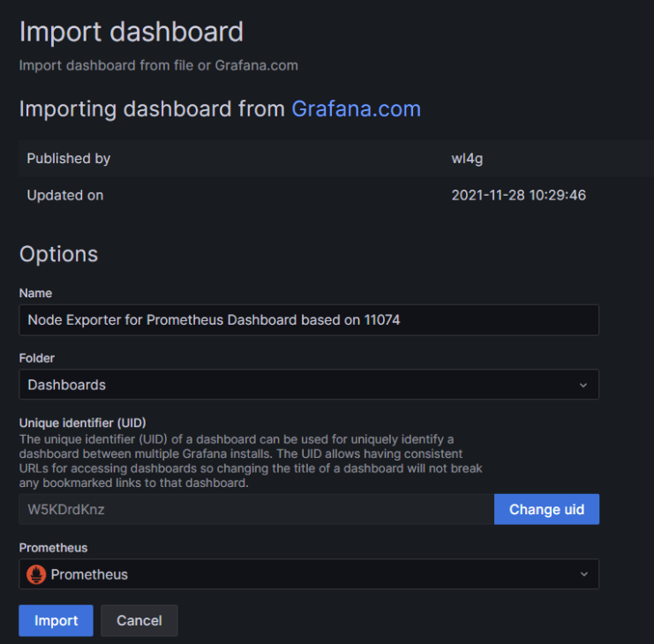Expand the Prometheus selector chevron arrow
This screenshot has height=644, width=654.
(x=583, y=574)
